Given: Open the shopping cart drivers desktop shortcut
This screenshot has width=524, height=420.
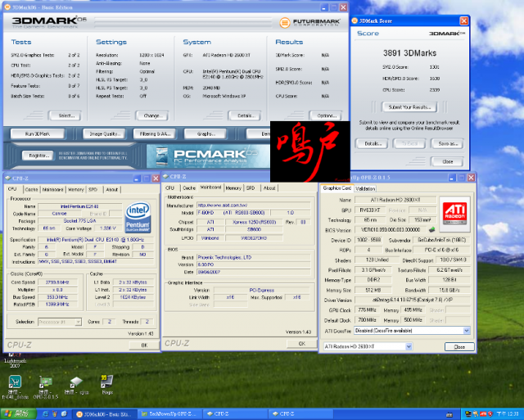Looking at the screenshot, I should click(x=15, y=387).
